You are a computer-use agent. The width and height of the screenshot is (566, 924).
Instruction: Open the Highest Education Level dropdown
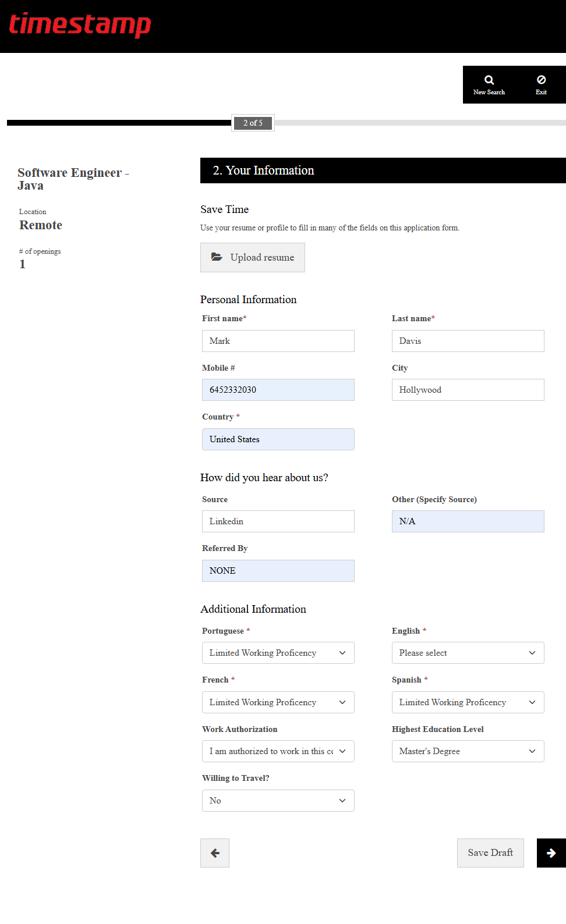click(468, 751)
